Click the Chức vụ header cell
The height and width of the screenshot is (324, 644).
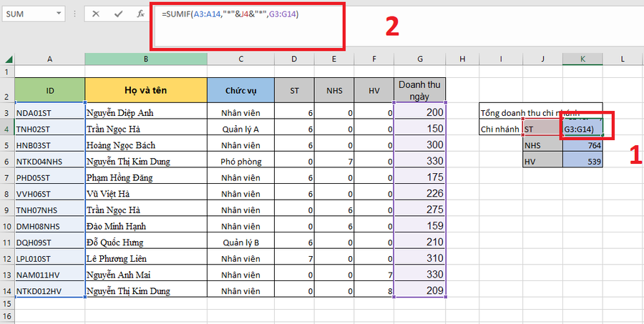pos(240,90)
